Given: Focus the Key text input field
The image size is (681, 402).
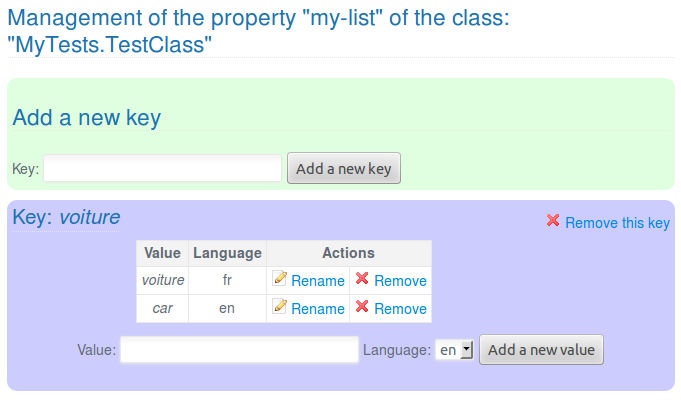Looking at the screenshot, I should pos(162,169).
